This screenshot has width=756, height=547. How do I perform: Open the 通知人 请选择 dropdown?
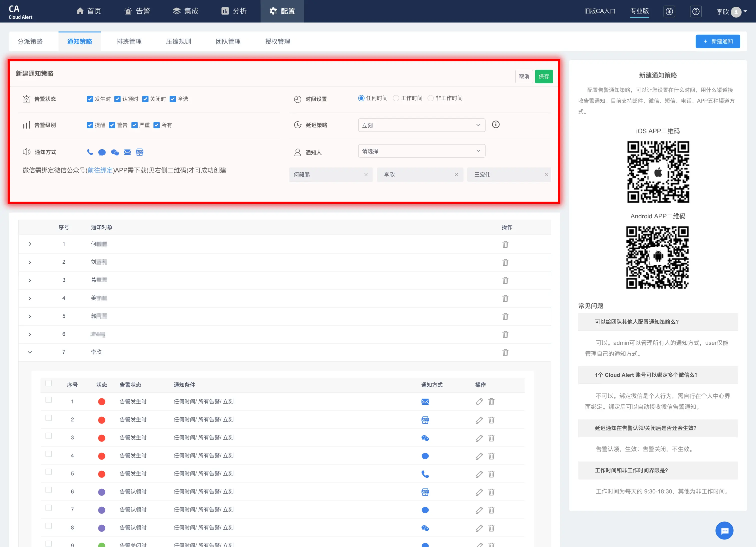tap(421, 151)
